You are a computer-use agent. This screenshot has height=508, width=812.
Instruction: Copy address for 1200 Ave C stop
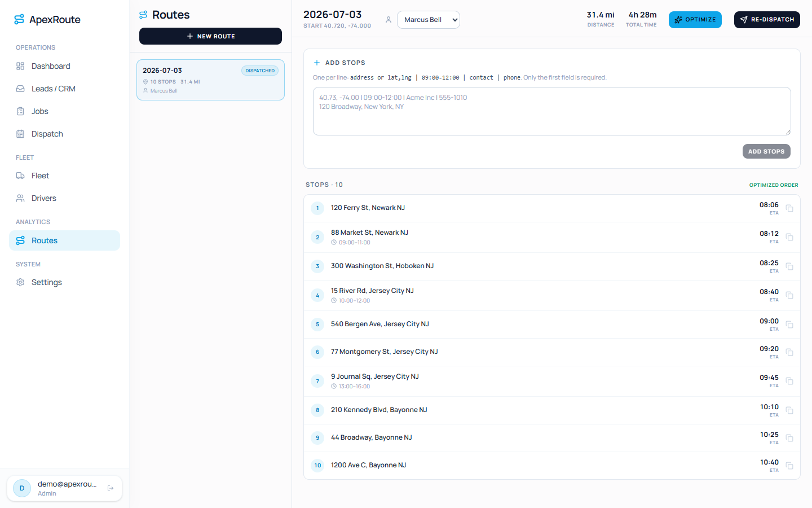789,466
